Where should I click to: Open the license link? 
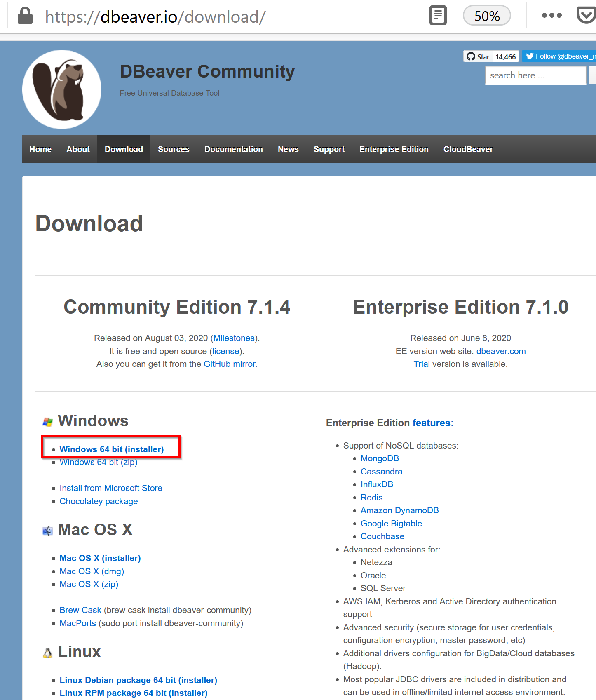coord(226,351)
